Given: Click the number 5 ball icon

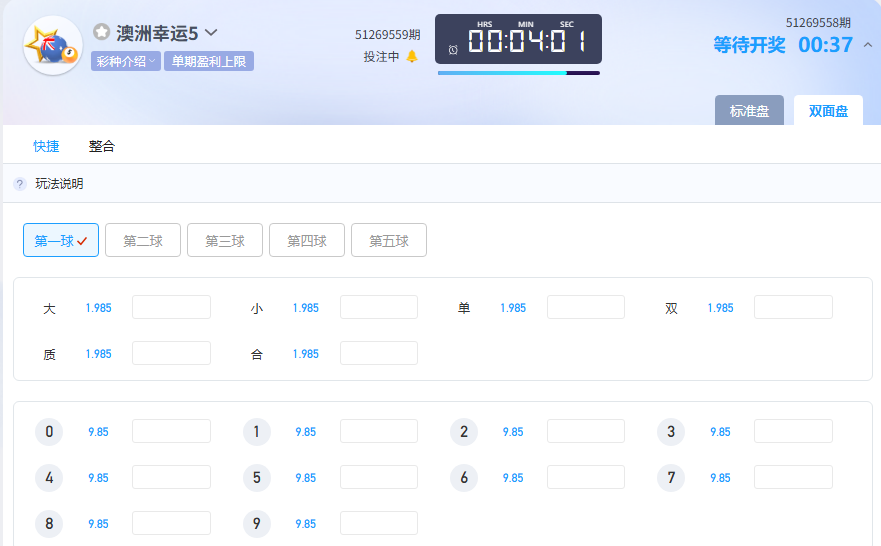Looking at the screenshot, I should click(257, 478).
